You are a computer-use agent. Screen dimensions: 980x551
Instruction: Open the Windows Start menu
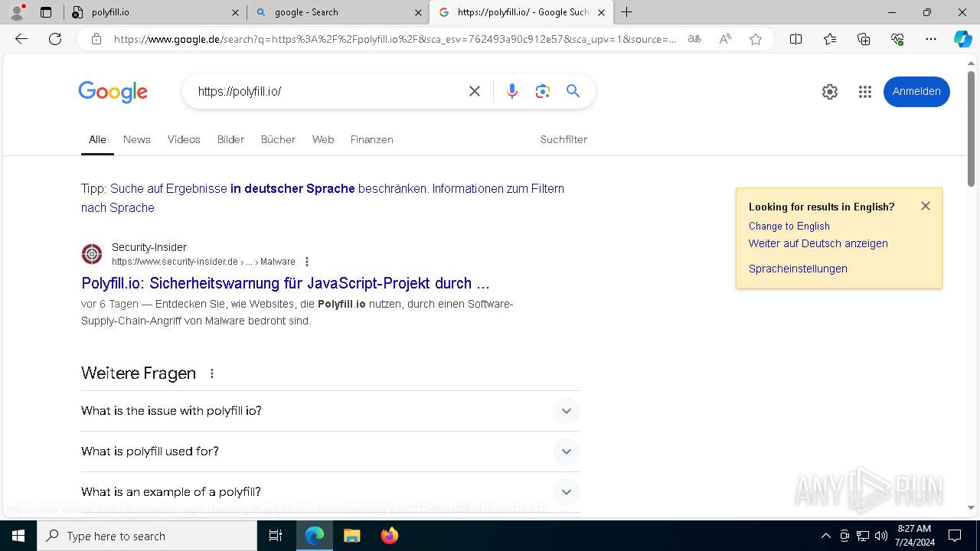point(18,536)
